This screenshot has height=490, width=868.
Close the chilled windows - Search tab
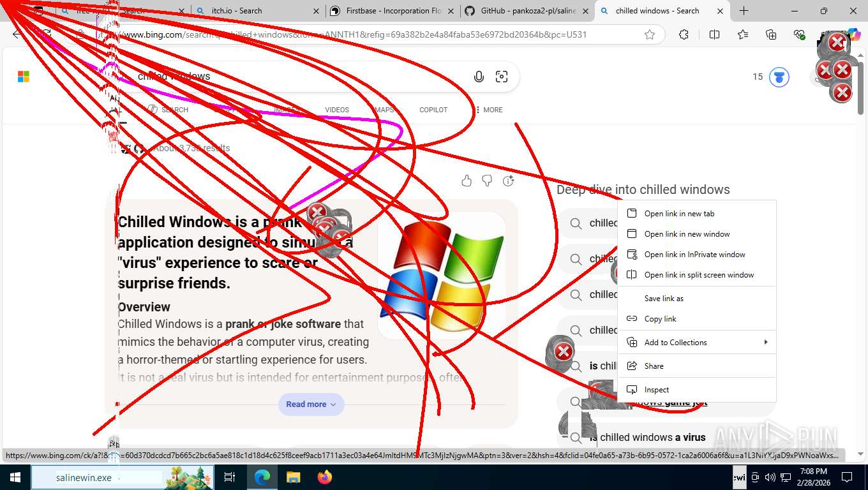tap(720, 11)
